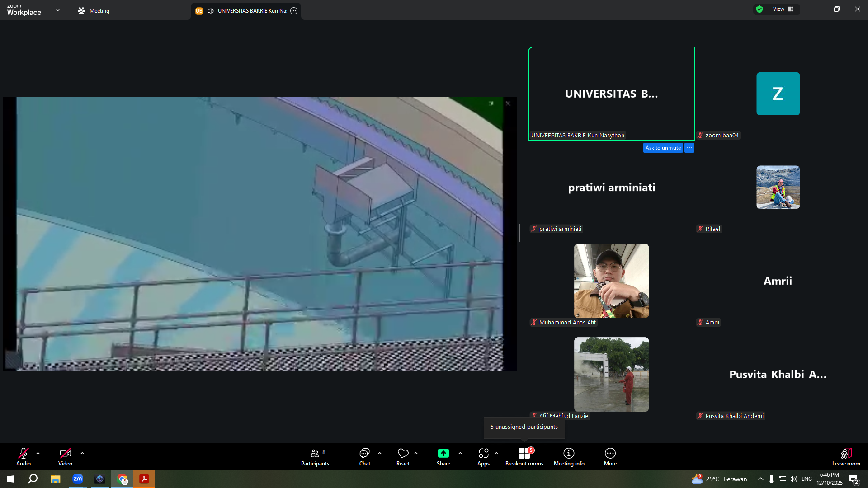Expand Apps options chevron
Viewport: 868px width, 488px height.
tap(496, 453)
